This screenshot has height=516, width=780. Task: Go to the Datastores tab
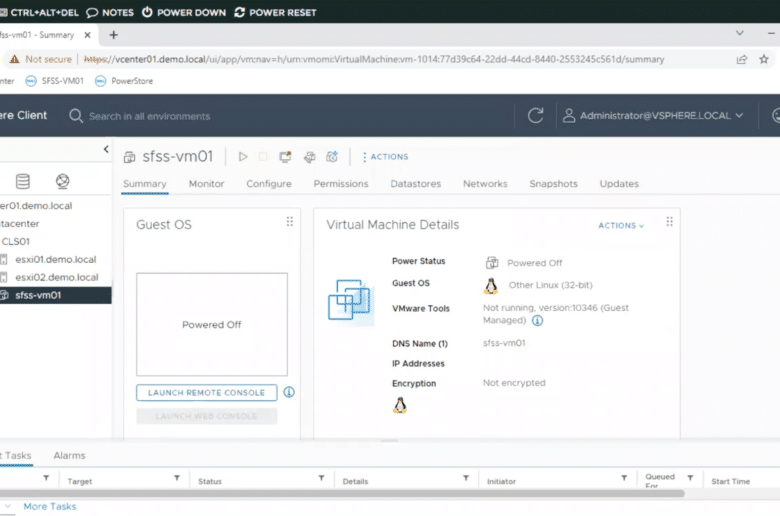click(x=415, y=184)
